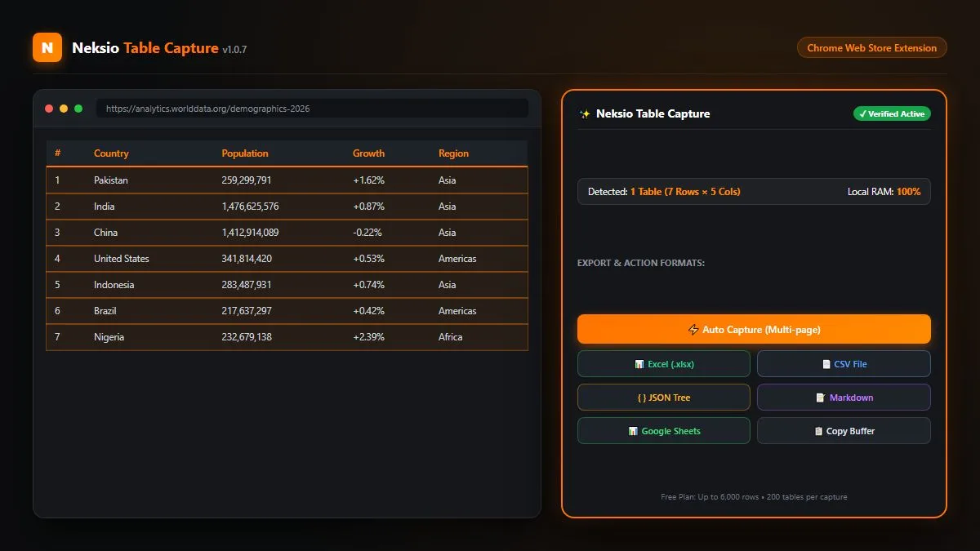Select the Nigeria table row
This screenshot has height=551, width=980.
pos(287,337)
